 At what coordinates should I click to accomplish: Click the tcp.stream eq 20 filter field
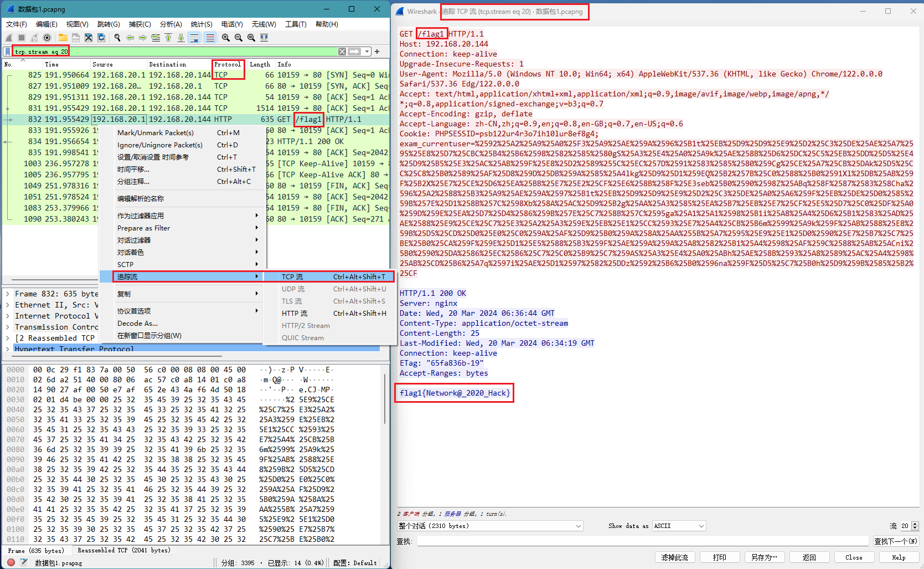174,52
